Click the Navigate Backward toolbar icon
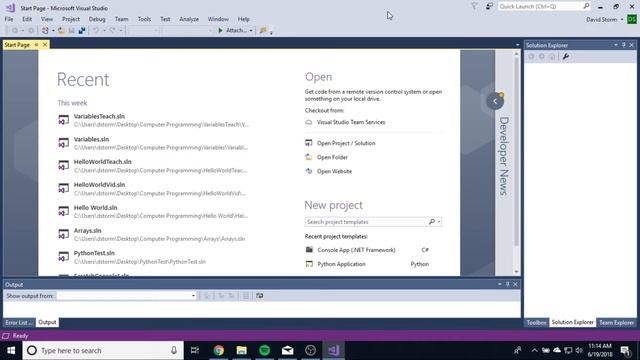Viewport: 640px width, 360px height. coord(15,30)
